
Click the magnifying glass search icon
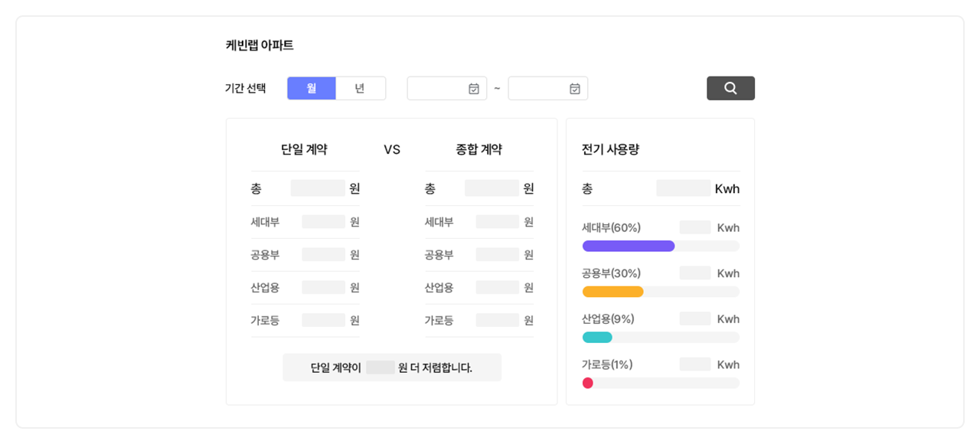[x=730, y=87]
